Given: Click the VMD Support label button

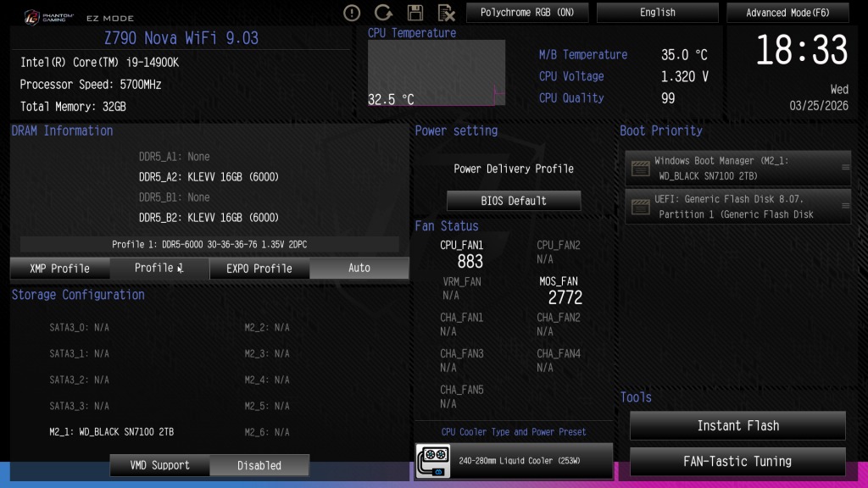Looking at the screenshot, I should point(159,465).
